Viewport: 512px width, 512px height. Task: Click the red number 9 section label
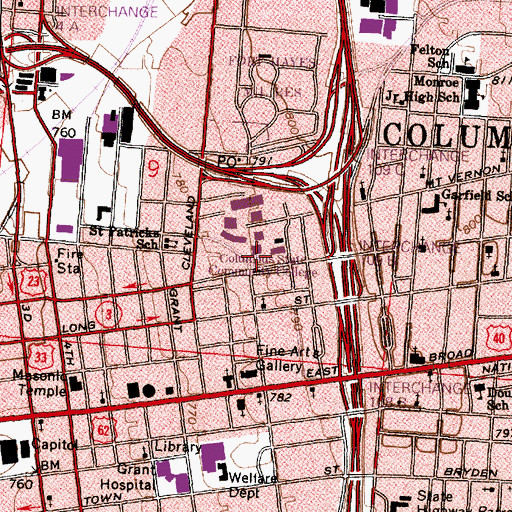coord(153,168)
